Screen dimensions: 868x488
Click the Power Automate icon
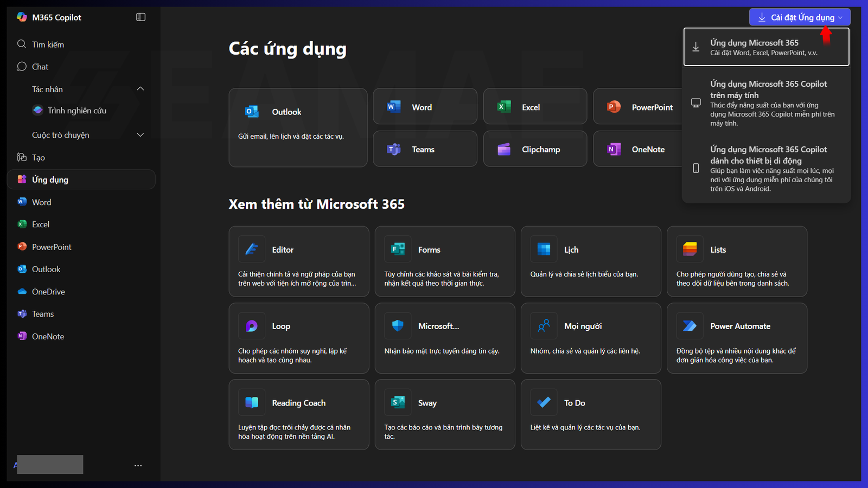[x=690, y=326]
